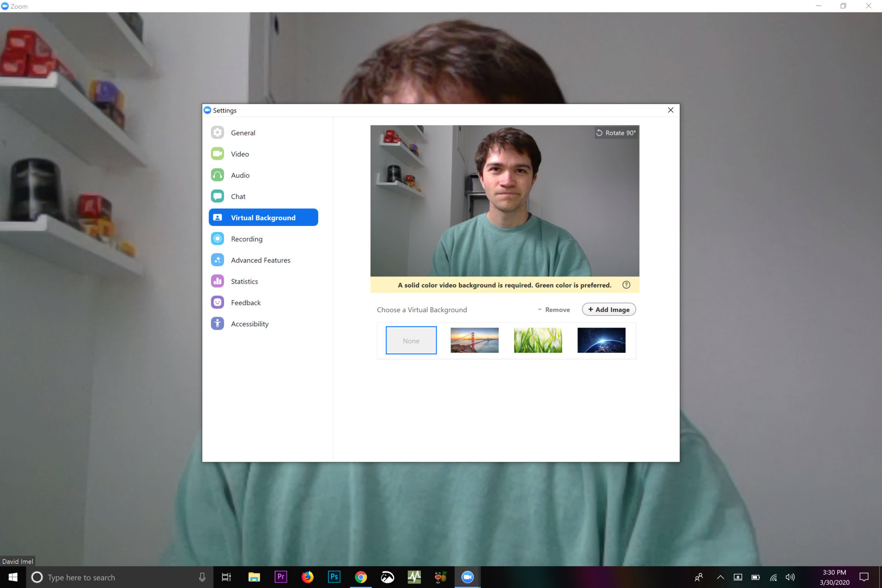
Task: Open Photoshop from the taskbar
Action: point(334,577)
